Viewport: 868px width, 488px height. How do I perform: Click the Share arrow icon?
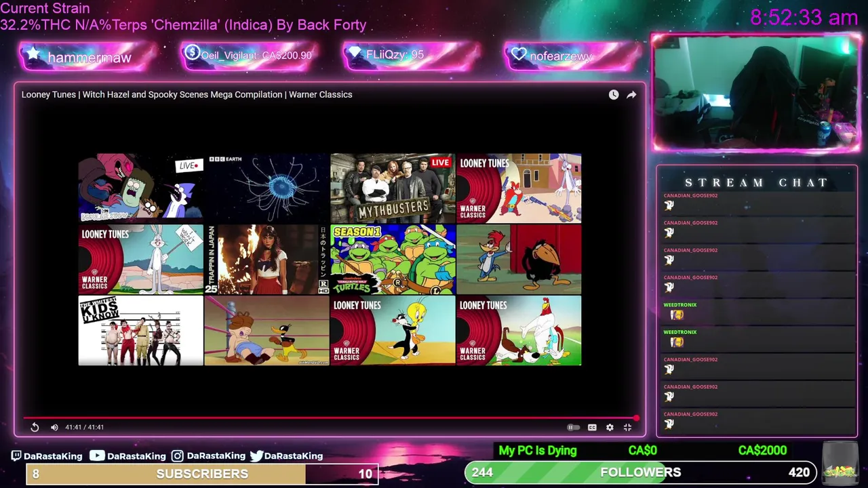tap(631, 95)
